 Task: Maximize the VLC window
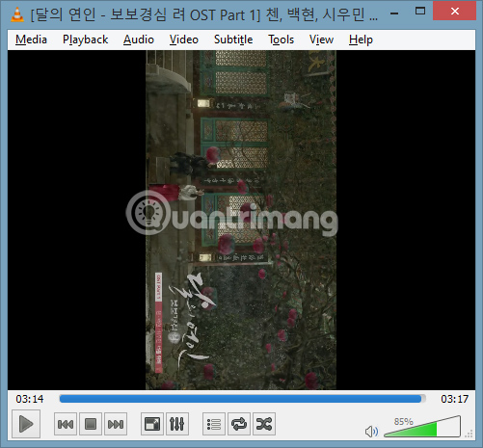pos(420,12)
